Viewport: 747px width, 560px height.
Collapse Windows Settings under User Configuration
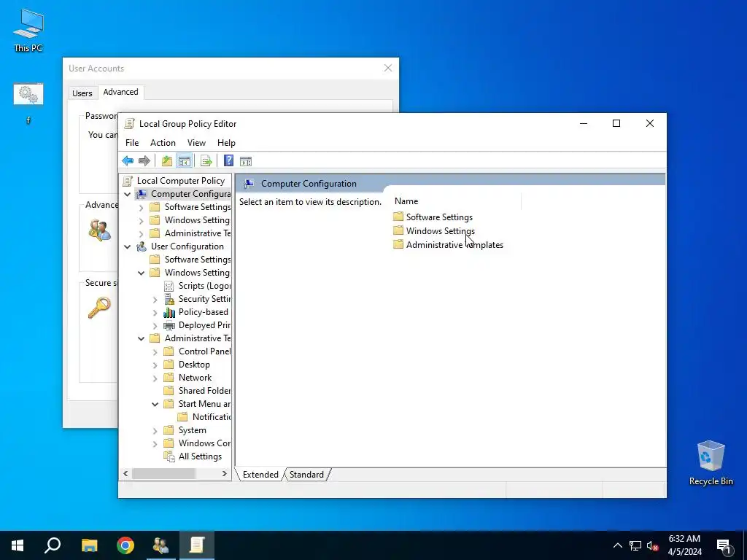tap(141, 273)
